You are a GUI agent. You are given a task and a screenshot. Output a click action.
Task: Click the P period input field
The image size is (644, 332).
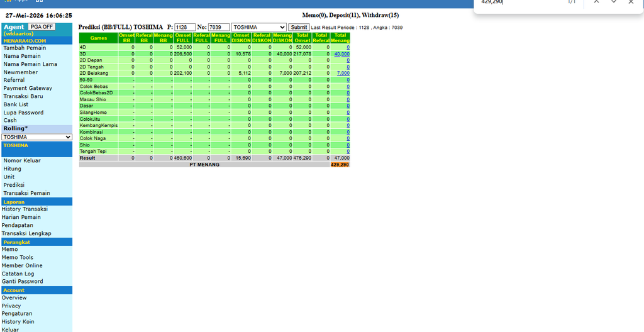[x=184, y=27]
